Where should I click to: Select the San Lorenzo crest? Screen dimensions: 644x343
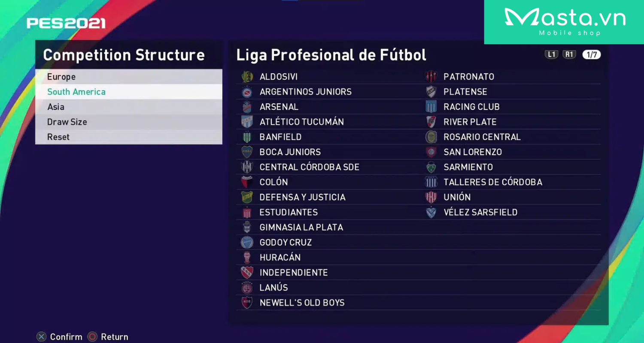(431, 152)
